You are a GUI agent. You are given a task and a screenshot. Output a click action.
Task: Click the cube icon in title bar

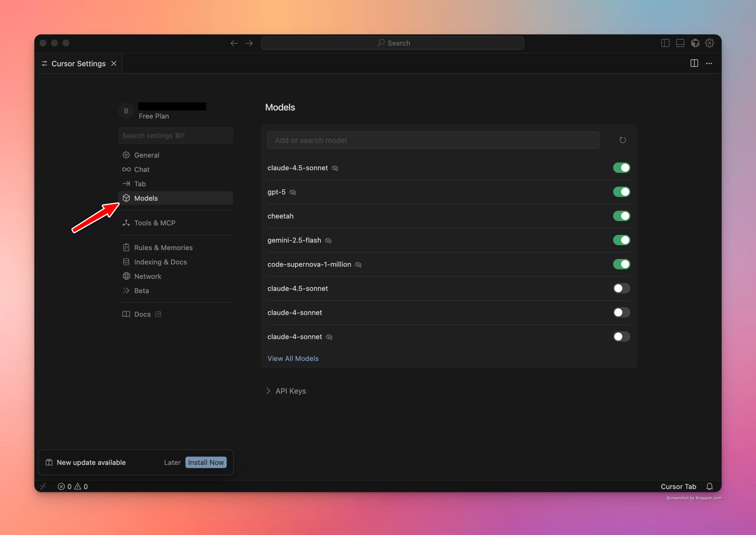pyautogui.click(x=695, y=43)
